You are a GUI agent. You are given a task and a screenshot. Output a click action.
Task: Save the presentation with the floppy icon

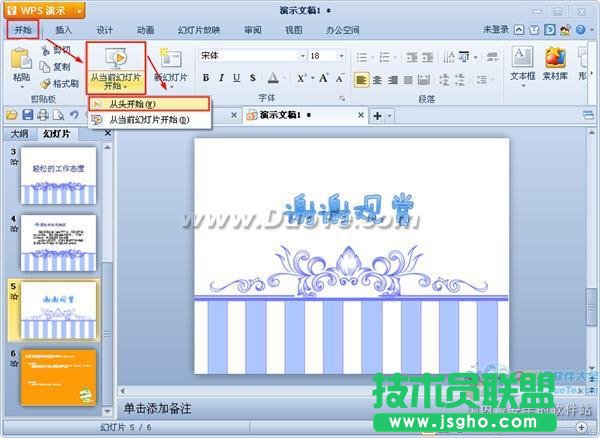(28, 114)
